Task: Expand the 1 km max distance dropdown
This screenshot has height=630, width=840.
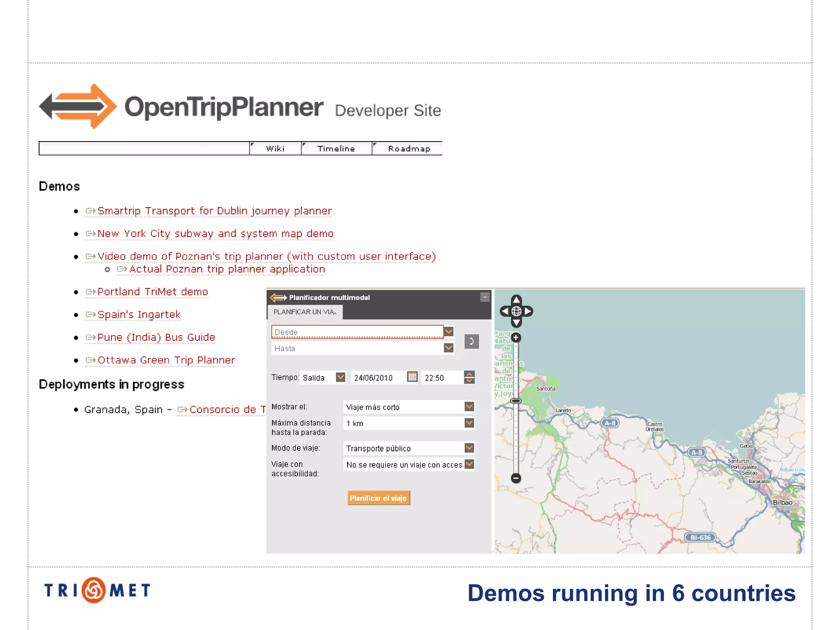Action: [469, 423]
